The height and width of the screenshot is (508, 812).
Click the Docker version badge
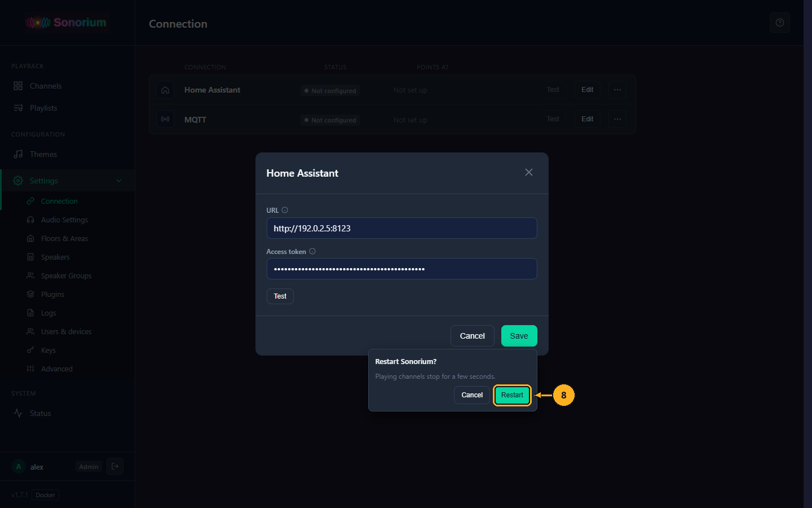pyautogui.click(x=46, y=495)
